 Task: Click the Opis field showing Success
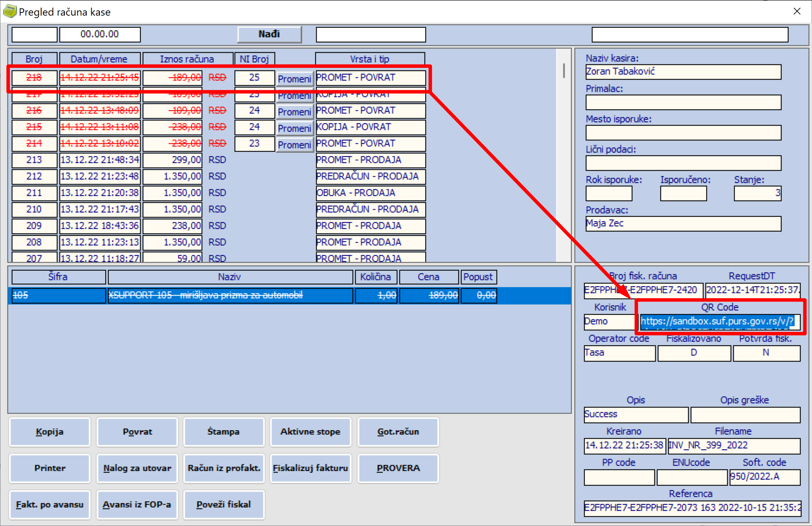(x=636, y=415)
